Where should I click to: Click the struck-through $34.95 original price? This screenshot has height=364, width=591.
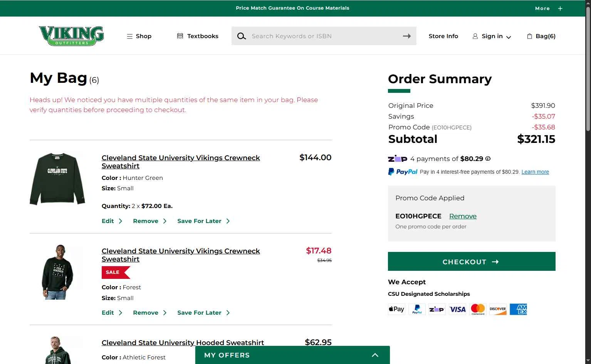(x=324, y=260)
